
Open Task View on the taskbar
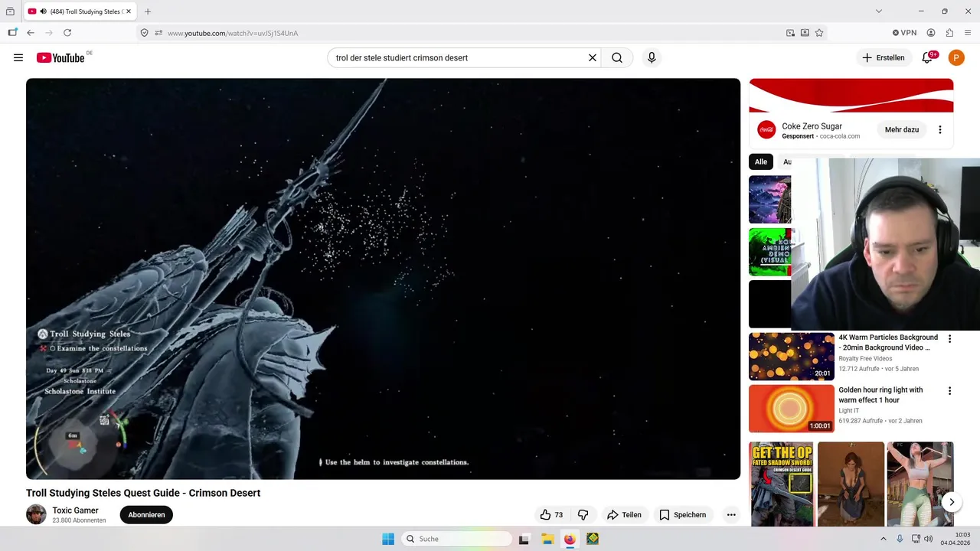click(524, 539)
